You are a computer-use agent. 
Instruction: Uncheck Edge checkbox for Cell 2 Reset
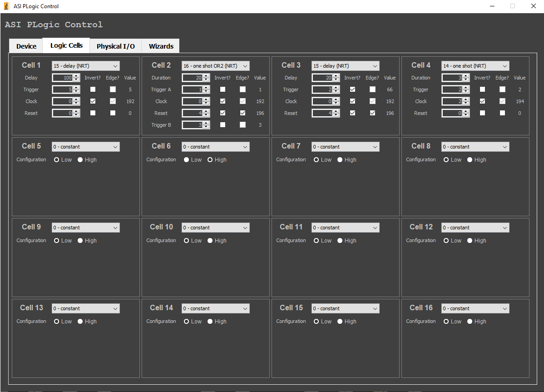coord(243,113)
